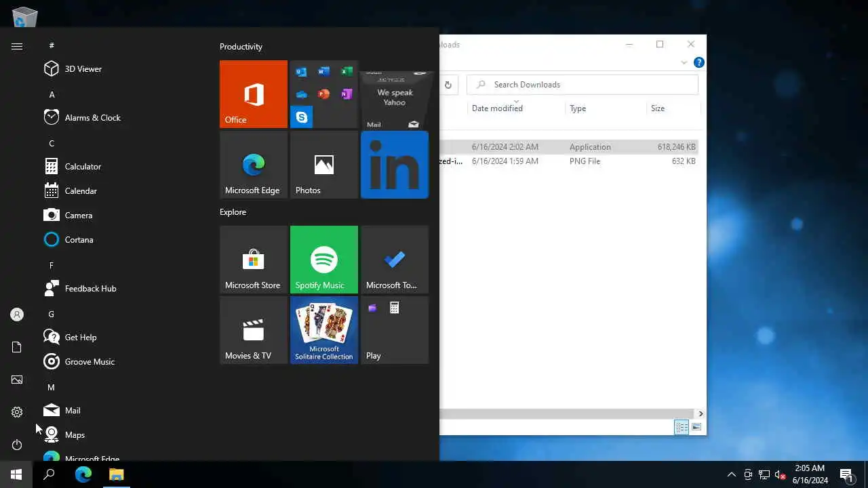Screen dimensions: 868x488
Task: Open the Microsoft Edge tile
Action: pos(254,165)
